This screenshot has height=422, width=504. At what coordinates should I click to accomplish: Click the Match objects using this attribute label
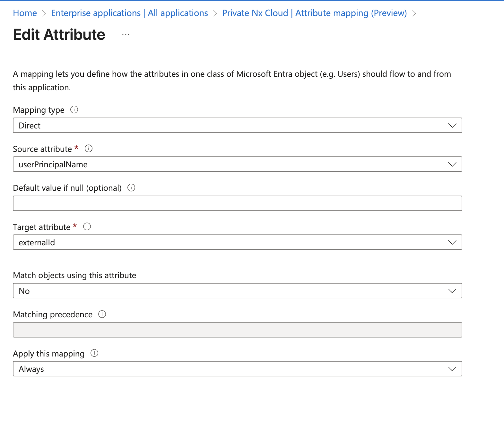point(75,276)
